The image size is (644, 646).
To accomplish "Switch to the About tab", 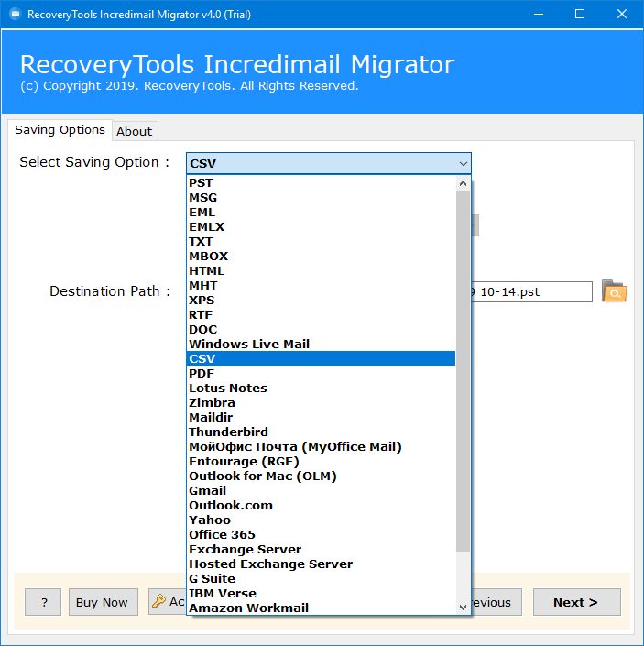I will [x=135, y=131].
